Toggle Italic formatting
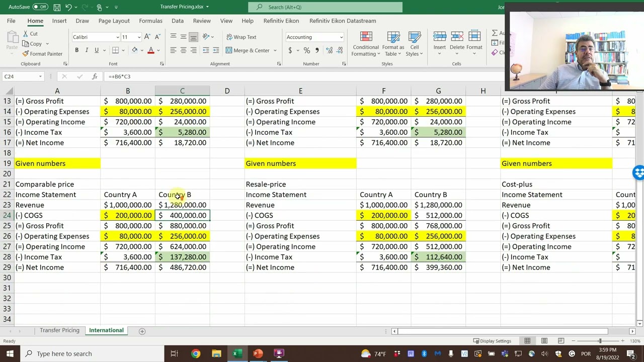 click(x=87, y=50)
